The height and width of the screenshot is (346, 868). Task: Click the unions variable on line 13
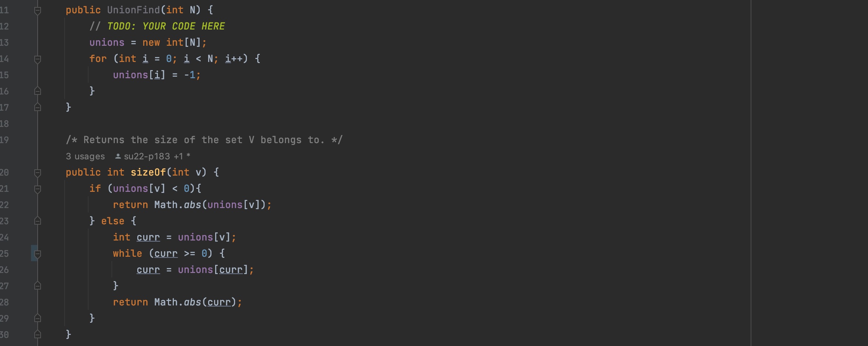point(107,42)
